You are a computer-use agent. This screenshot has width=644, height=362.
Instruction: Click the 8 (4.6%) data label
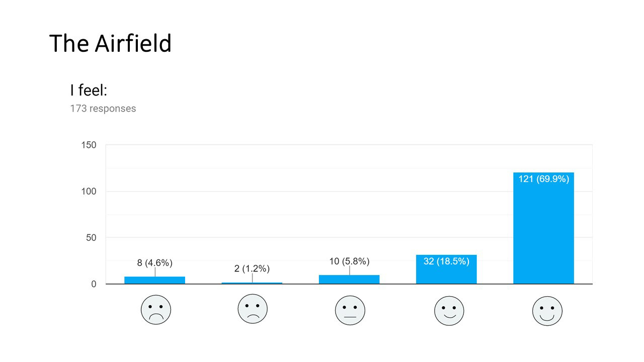(155, 263)
